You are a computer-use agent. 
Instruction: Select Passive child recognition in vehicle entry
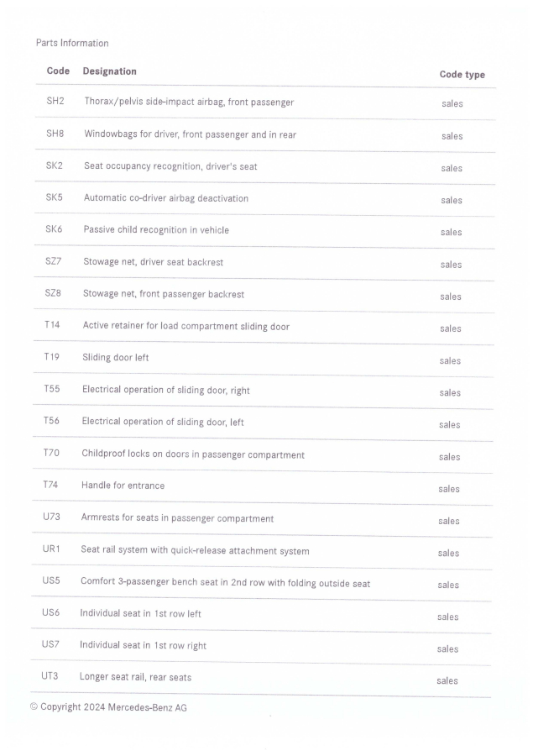coord(156,230)
